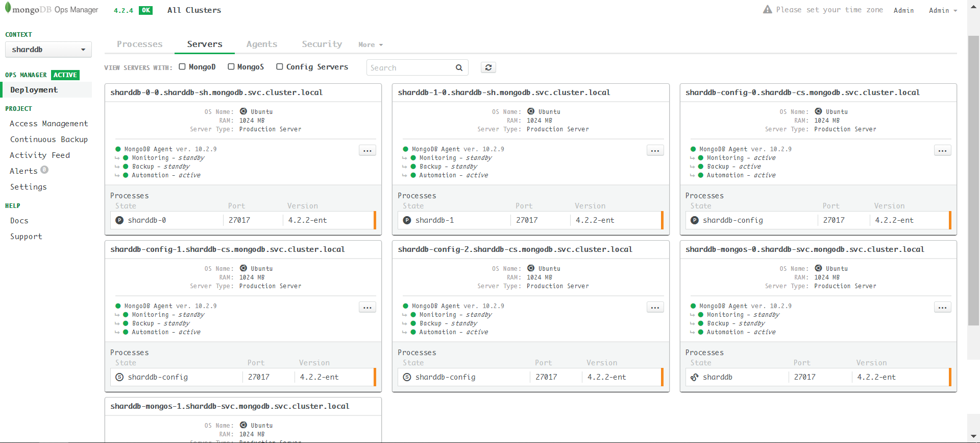Enable the MongoS server filter checkbox
The width and height of the screenshot is (980, 443).
pos(231,66)
